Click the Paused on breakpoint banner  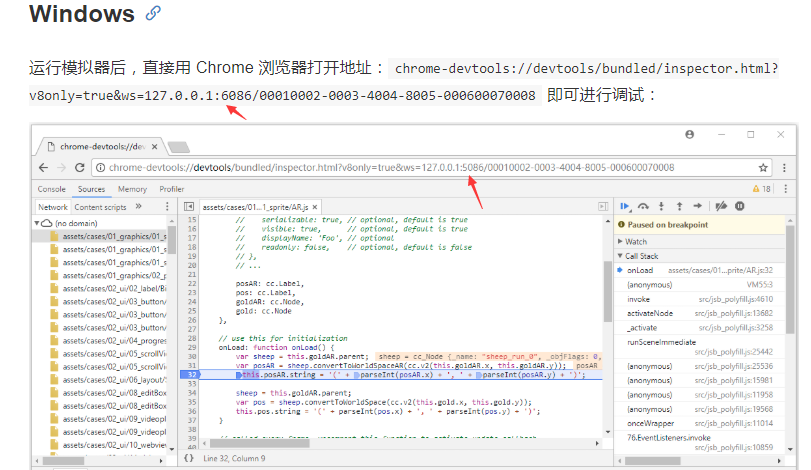[699, 225]
